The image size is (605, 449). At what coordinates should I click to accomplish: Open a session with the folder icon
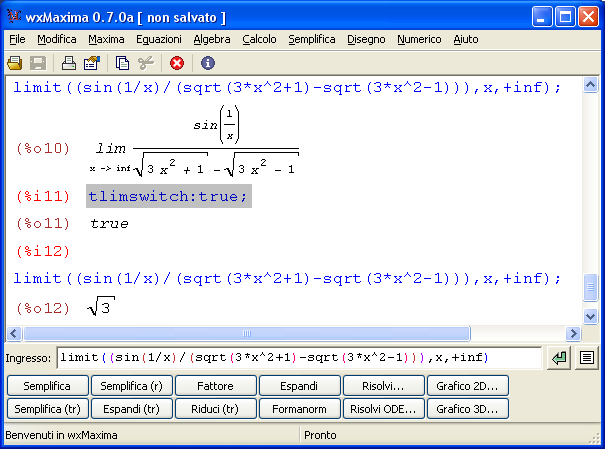pyautogui.click(x=15, y=63)
